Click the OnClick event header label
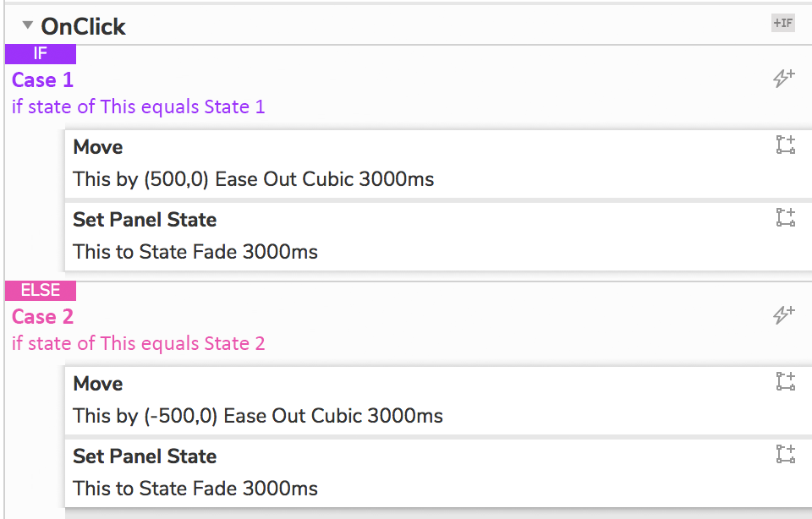The image size is (812, 519). (83, 26)
